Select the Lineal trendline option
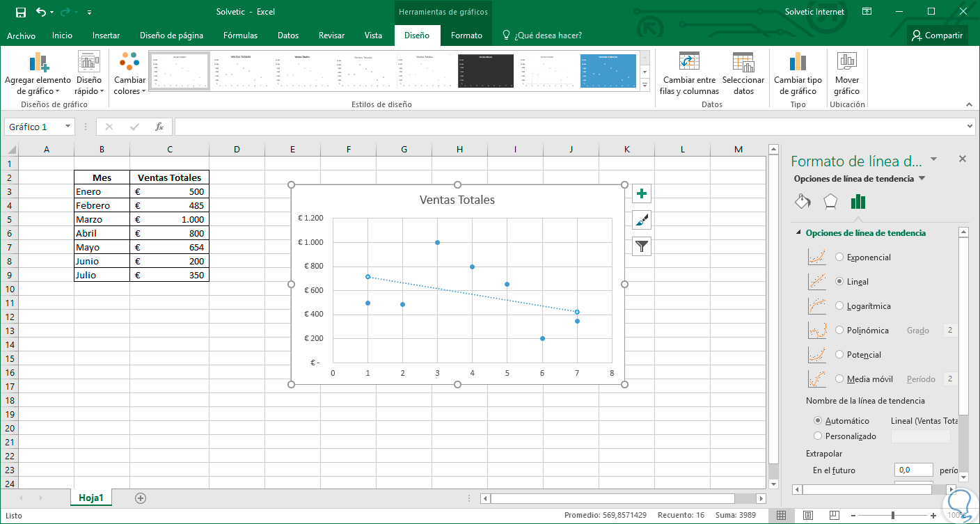Image resolution: width=980 pixels, height=524 pixels. click(x=839, y=281)
